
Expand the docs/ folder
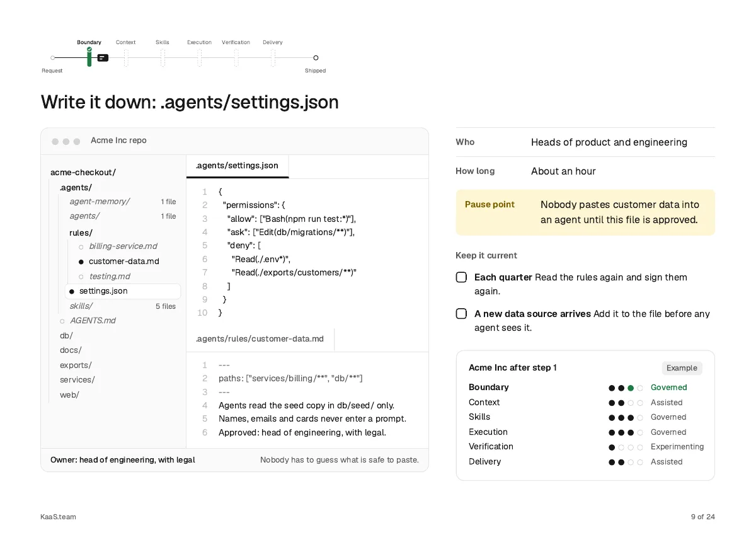tap(71, 350)
